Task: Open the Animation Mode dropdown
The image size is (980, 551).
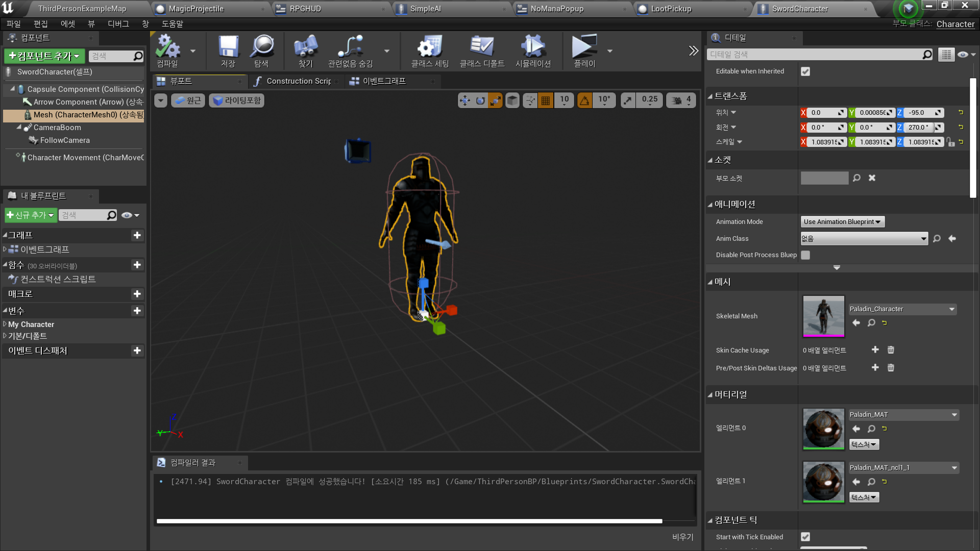Action: pyautogui.click(x=842, y=221)
